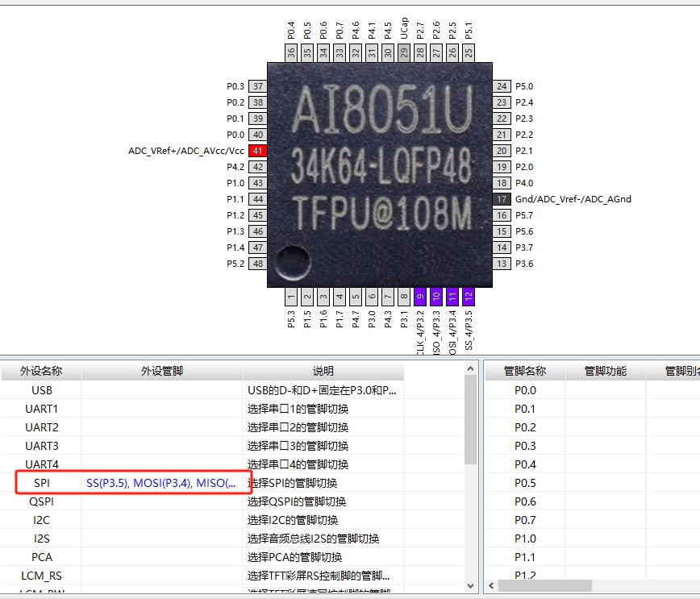
Task: Click the pin table horizontal scrollbar thumb
Action: [x=545, y=585]
